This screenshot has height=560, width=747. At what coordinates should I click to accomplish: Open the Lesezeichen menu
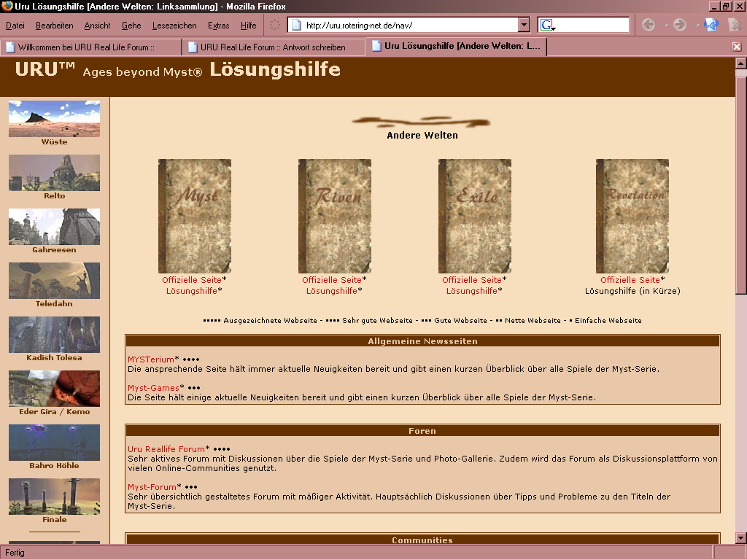point(174,26)
